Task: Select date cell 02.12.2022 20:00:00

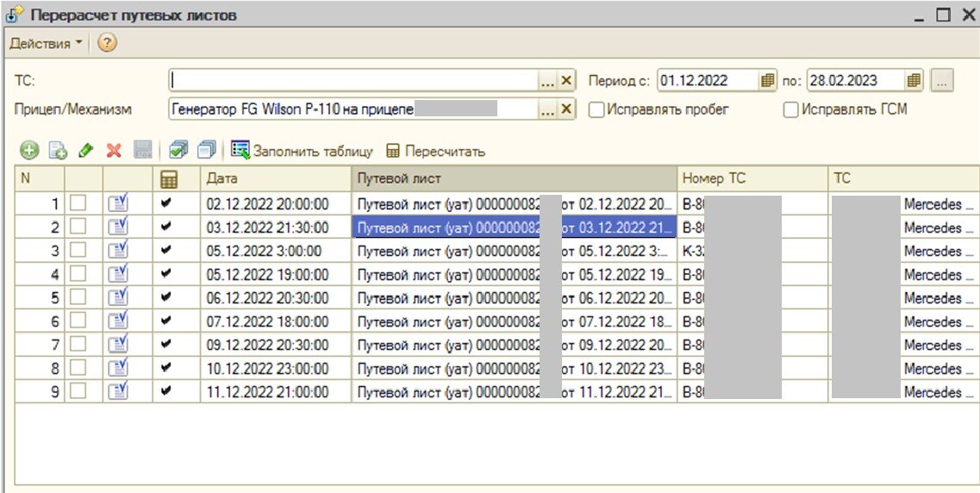Action: pos(276,203)
